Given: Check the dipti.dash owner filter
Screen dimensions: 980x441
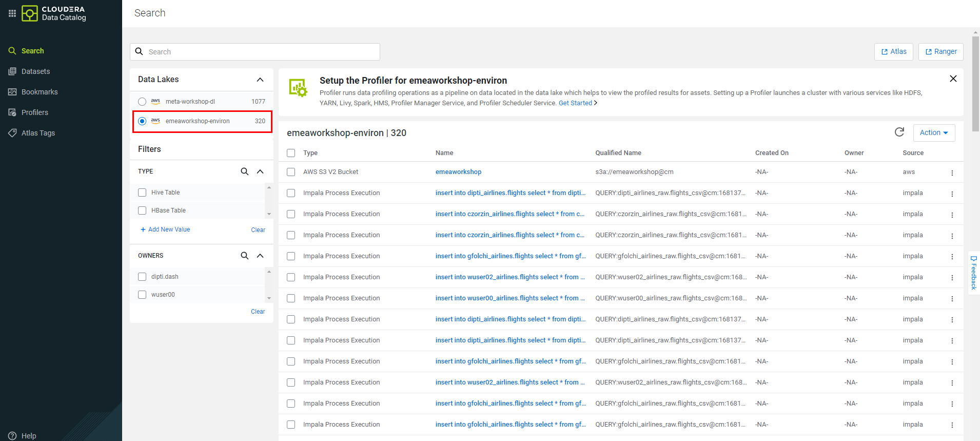Looking at the screenshot, I should (x=142, y=277).
